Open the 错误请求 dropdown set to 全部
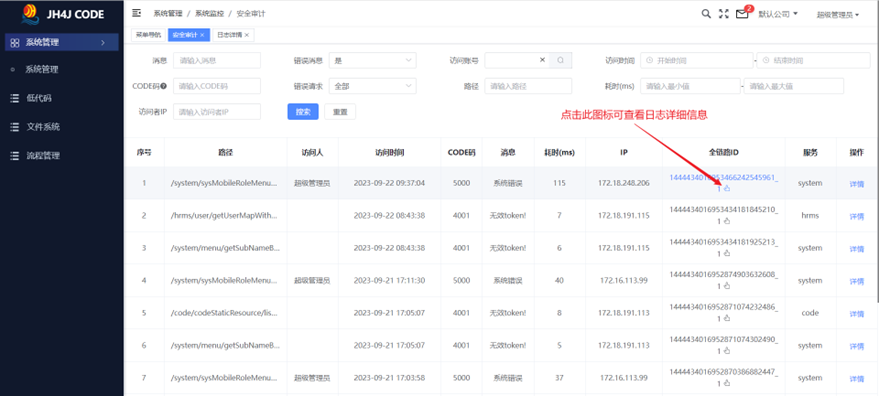The width and height of the screenshot is (879, 396). [x=372, y=86]
